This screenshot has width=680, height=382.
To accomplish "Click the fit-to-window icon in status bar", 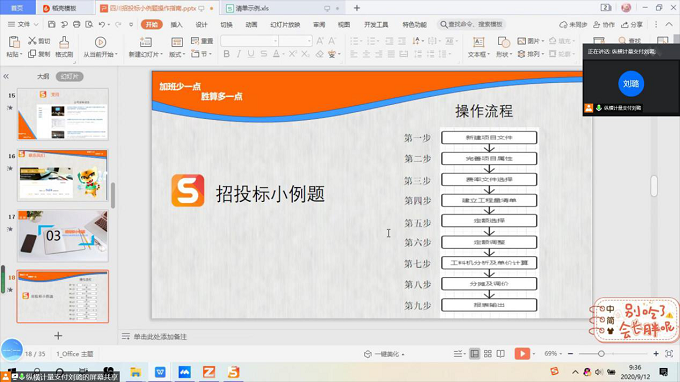I will coord(669,354).
